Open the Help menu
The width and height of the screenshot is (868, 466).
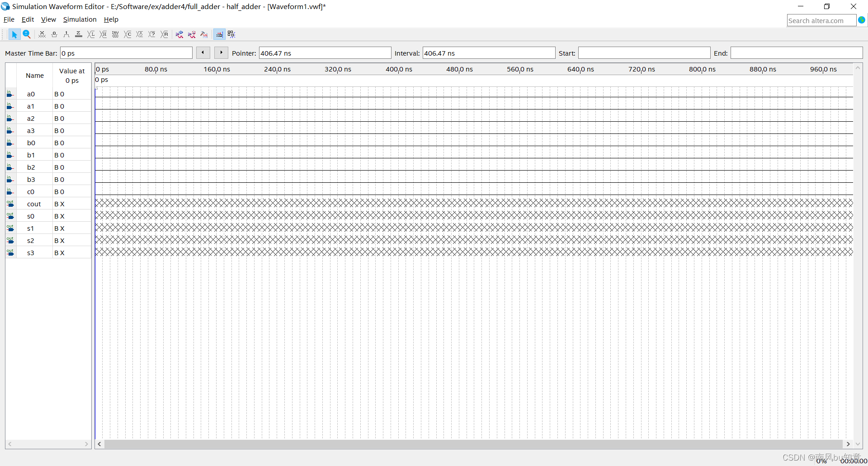pos(111,19)
